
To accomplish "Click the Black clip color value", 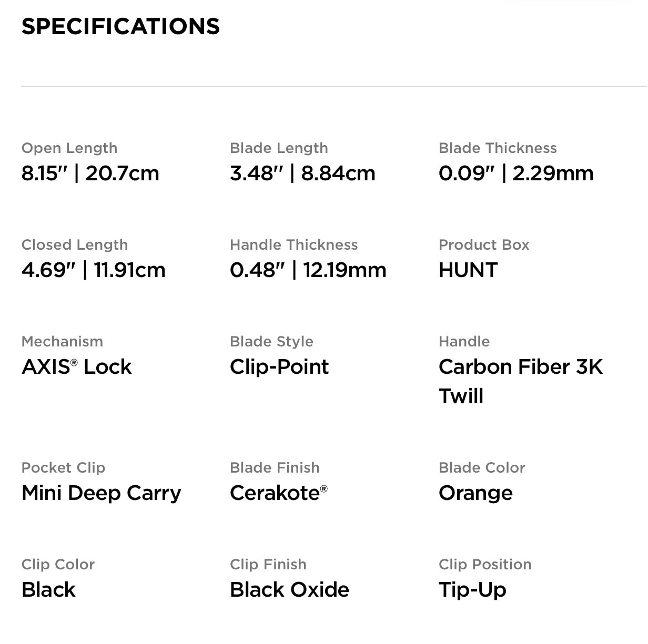I will point(48,589).
